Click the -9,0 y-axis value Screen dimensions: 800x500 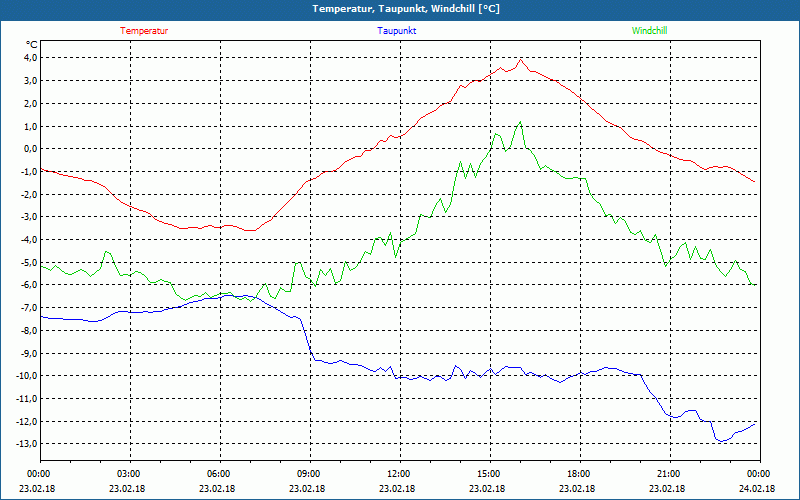click(x=30, y=353)
